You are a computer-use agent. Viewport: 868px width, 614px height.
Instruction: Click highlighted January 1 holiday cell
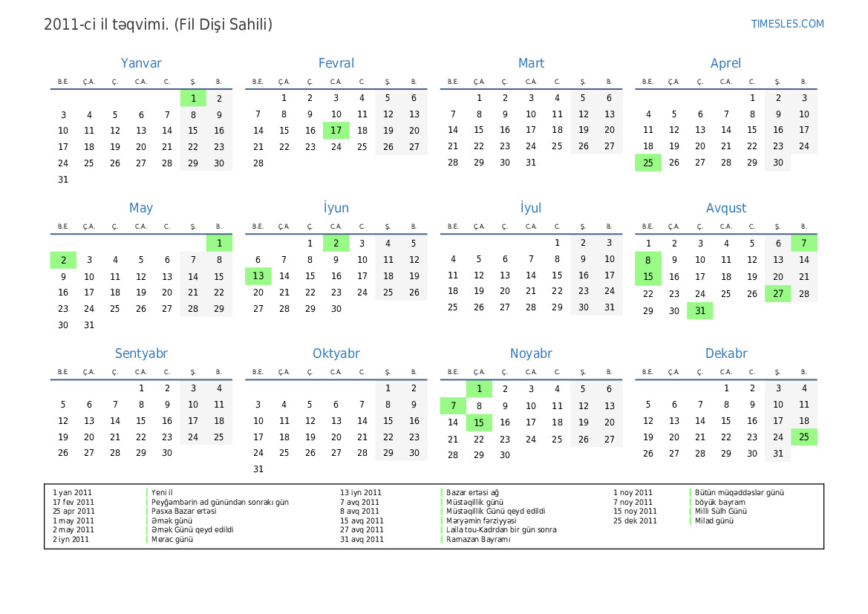(193, 98)
